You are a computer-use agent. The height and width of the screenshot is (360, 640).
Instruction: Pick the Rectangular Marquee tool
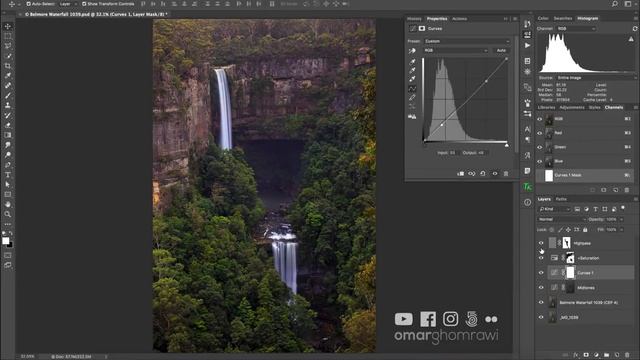coord(8,36)
